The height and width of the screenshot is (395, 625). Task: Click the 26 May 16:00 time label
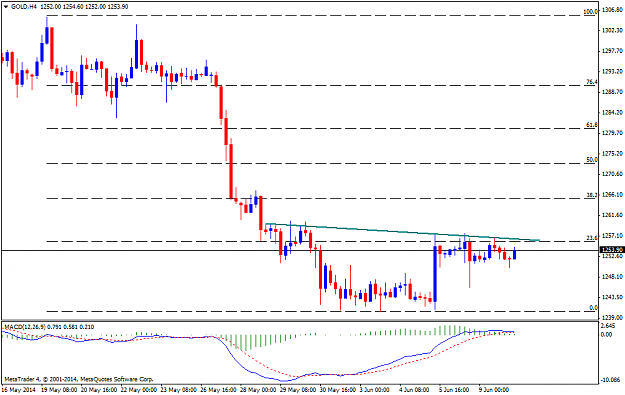tap(218, 389)
